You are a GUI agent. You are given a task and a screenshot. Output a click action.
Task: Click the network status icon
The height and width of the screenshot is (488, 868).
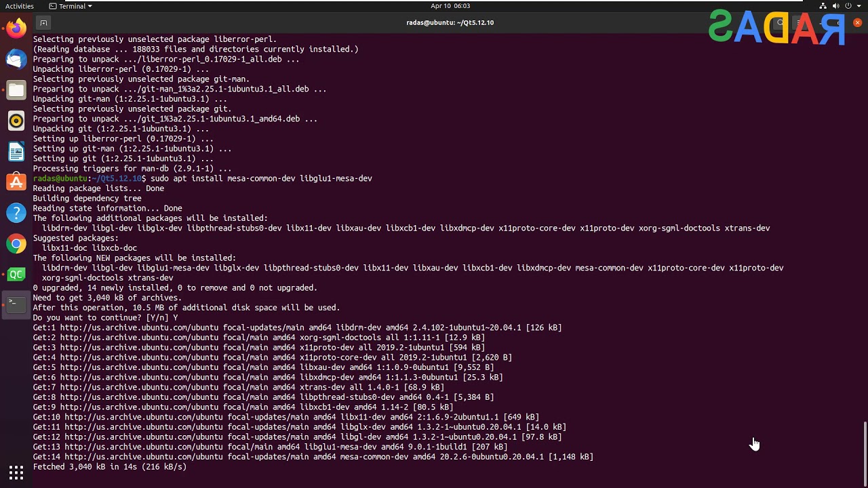[823, 6]
